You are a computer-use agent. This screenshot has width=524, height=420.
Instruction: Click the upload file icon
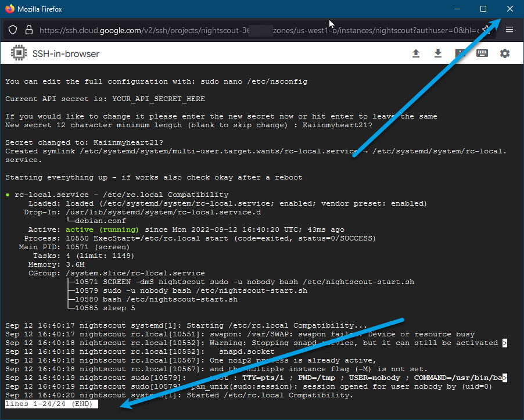point(416,53)
